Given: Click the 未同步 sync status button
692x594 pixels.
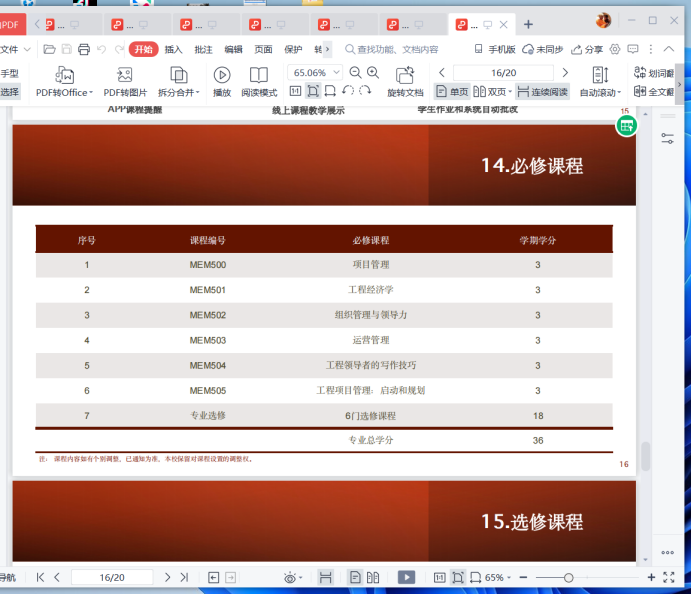Looking at the screenshot, I should 542,49.
